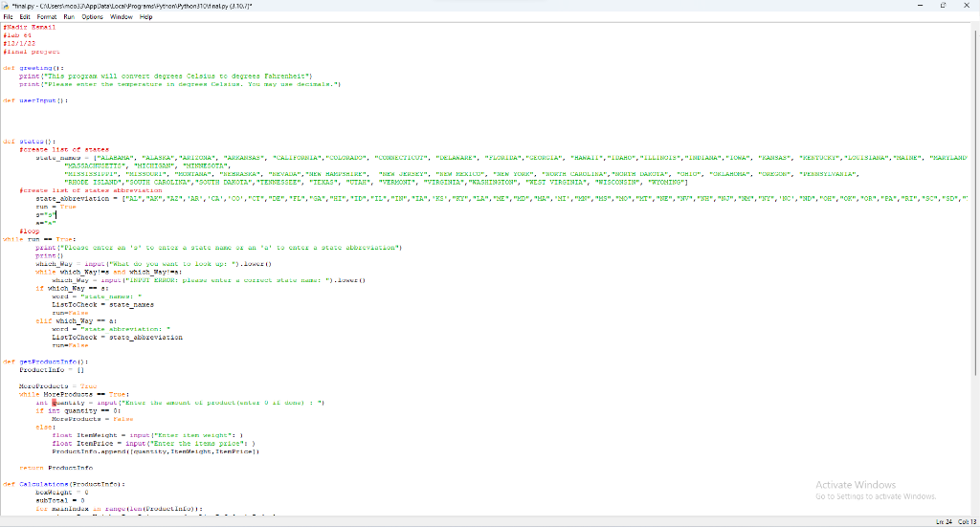The height and width of the screenshot is (527, 980).
Task: Click the 'float ItemWeight' input line
Action: point(147,435)
